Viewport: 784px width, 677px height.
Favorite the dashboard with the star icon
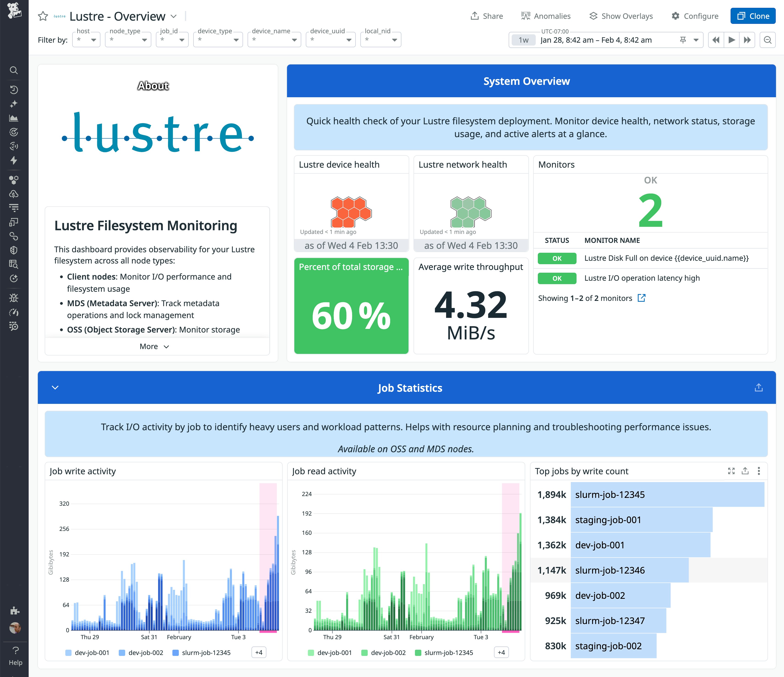pos(43,16)
